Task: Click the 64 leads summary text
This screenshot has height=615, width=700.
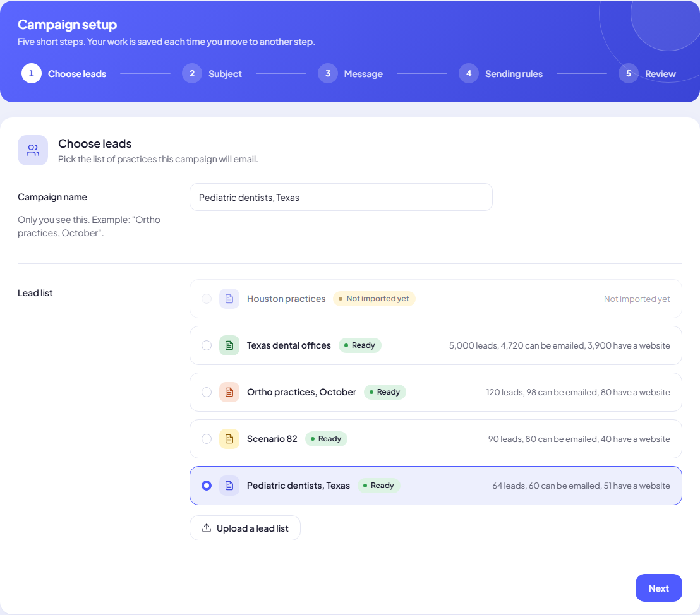Action: pyautogui.click(x=581, y=486)
